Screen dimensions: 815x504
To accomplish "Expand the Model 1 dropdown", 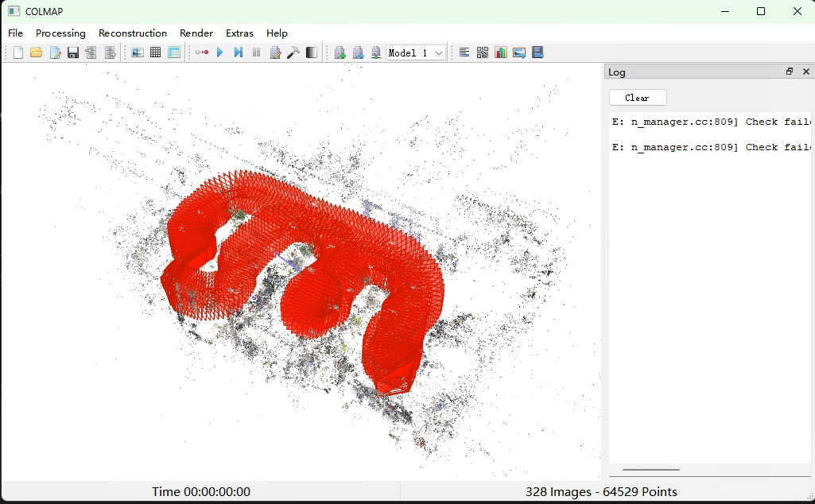I will pyautogui.click(x=439, y=53).
